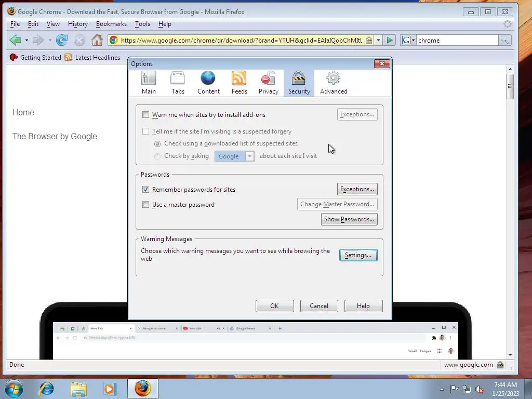Click the lock icon in status bar
The height and width of the screenshot is (399, 532).
click(500, 365)
